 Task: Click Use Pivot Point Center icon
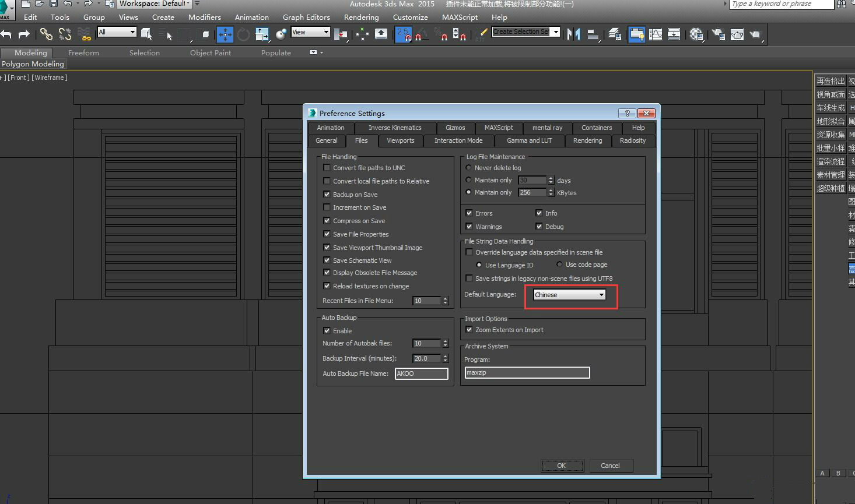pyautogui.click(x=341, y=34)
